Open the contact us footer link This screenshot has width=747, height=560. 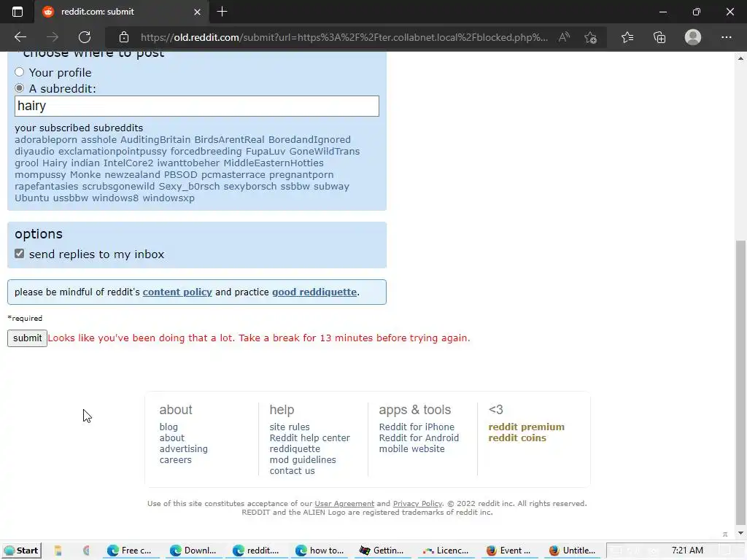pyautogui.click(x=292, y=471)
